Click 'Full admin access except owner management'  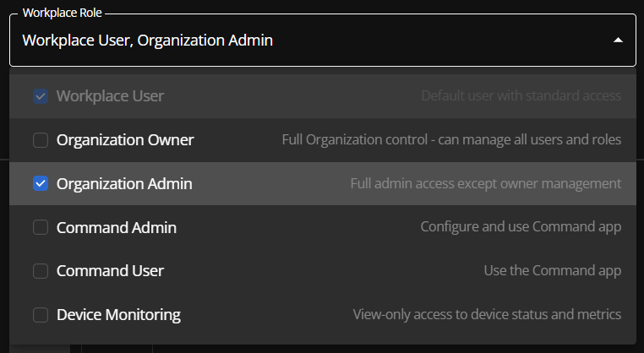tap(486, 183)
